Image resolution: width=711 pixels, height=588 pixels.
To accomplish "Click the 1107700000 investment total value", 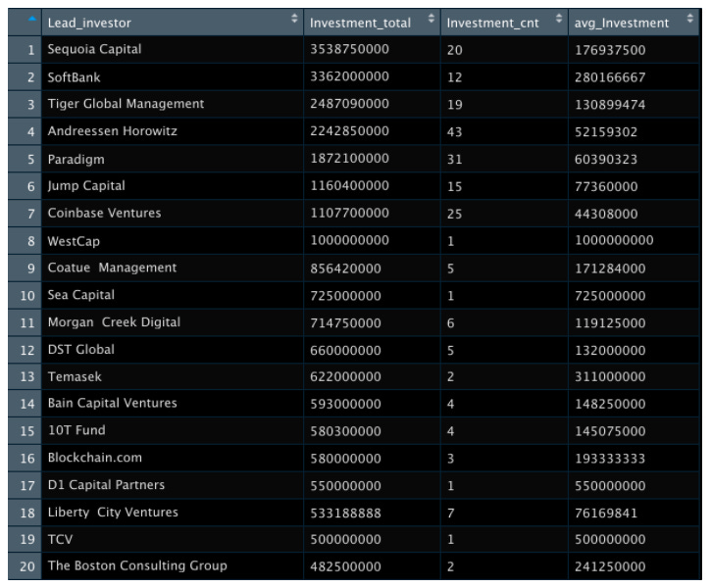I will (x=349, y=213).
